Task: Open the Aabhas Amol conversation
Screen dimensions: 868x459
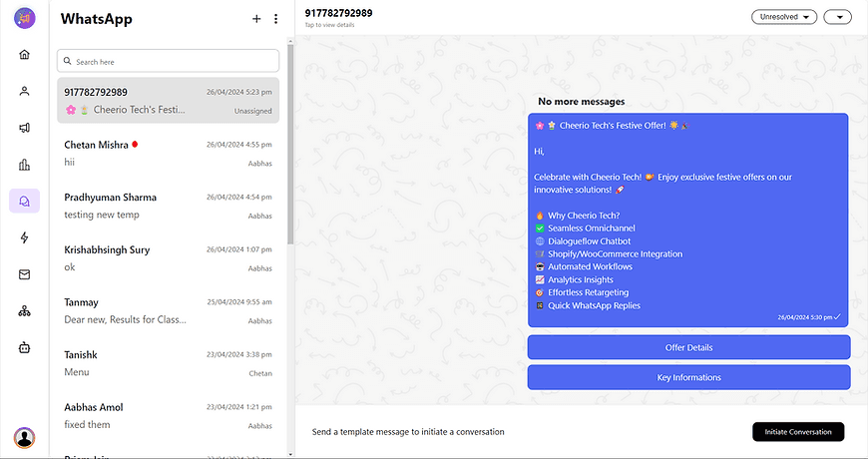Action: coord(168,416)
